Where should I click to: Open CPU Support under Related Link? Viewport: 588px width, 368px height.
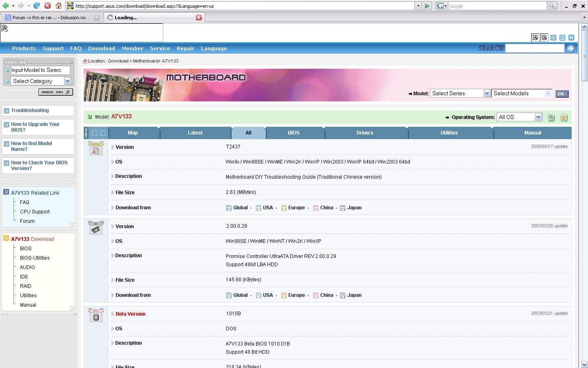pyautogui.click(x=35, y=212)
